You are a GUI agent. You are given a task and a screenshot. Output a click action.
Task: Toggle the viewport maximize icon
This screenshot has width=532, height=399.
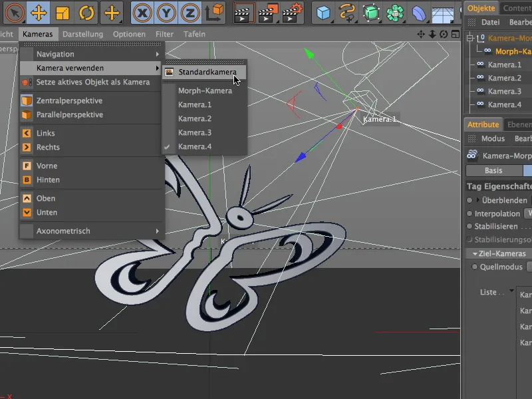pos(456,35)
